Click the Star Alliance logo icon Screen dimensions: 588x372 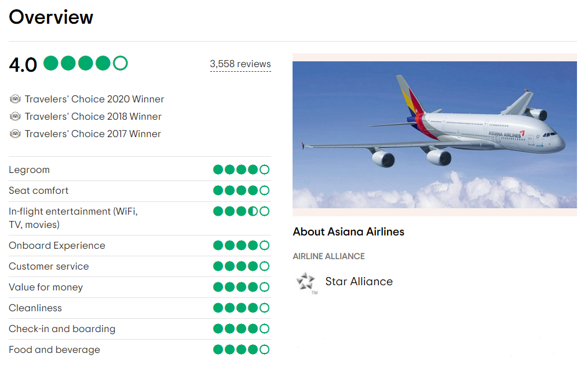point(307,283)
